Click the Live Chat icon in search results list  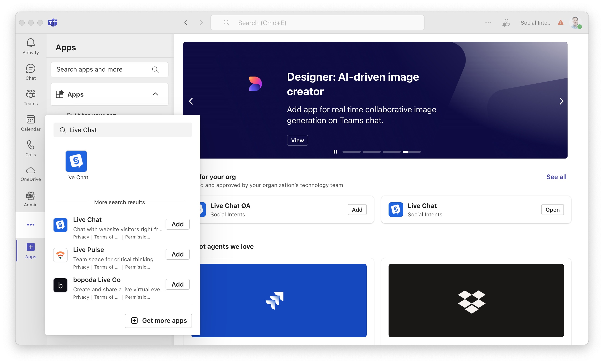coord(60,225)
